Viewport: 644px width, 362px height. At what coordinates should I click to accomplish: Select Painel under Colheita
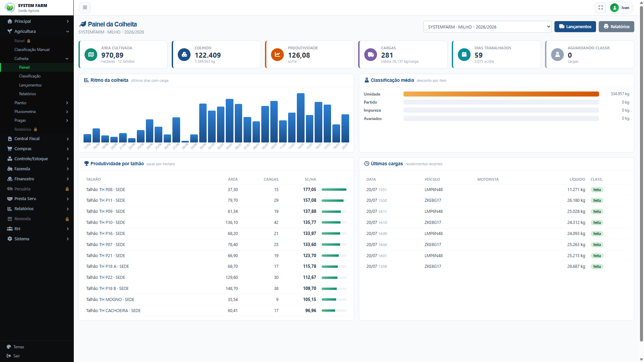[x=37, y=67]
